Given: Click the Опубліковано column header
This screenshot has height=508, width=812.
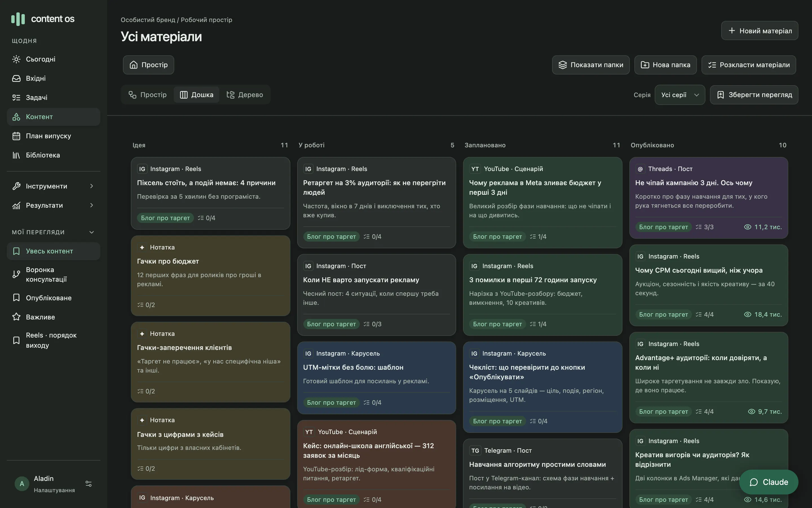Looking at the screenshot, I should [x=652, y=145].
